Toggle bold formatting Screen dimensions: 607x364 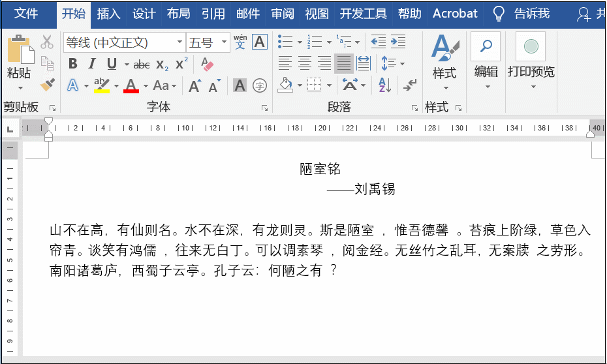tap(73, 64)
